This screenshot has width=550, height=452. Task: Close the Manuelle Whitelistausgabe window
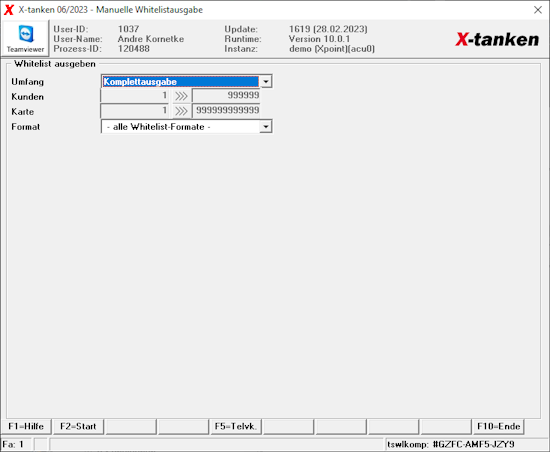tap(538, 10)
